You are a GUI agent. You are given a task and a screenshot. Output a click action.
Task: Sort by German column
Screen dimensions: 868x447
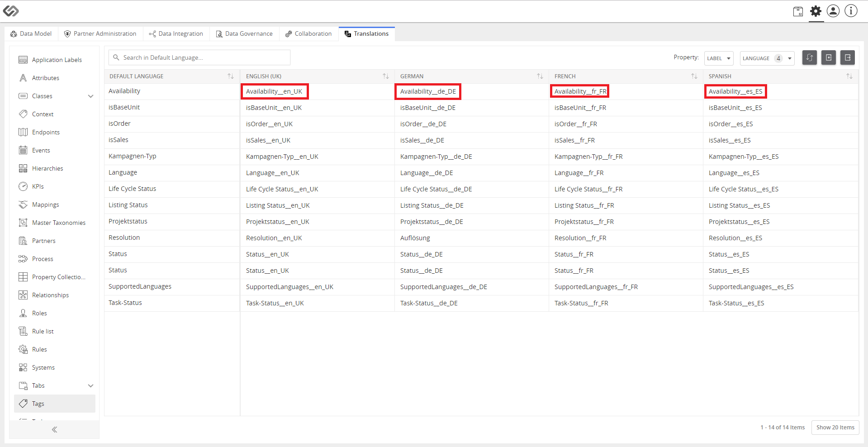tap(540, 76)
